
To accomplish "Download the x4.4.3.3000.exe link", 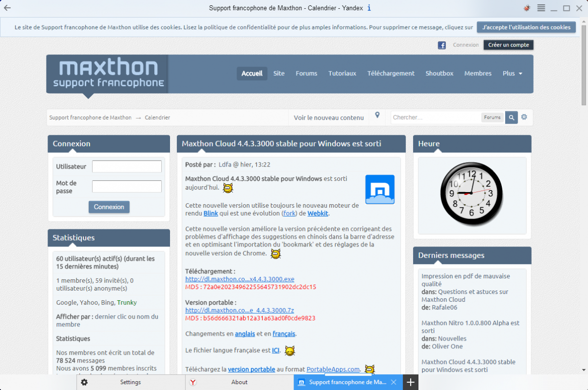I will 240,279.
